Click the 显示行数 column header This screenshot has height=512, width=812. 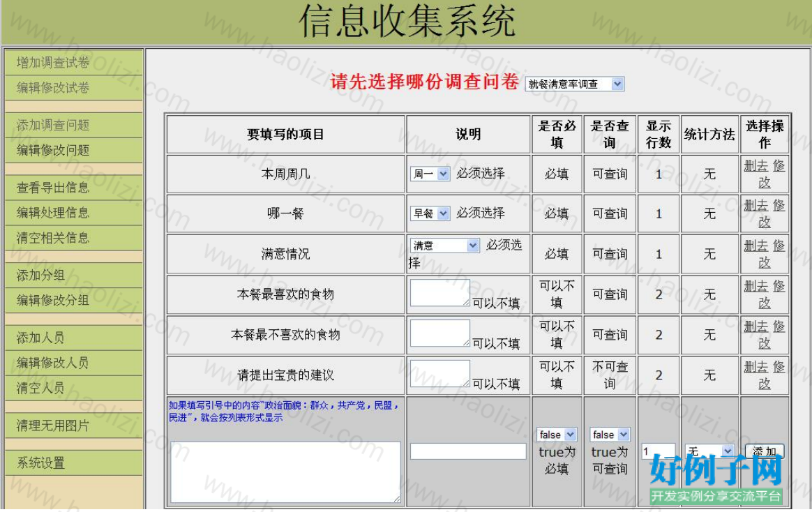[x=659, y=135]
